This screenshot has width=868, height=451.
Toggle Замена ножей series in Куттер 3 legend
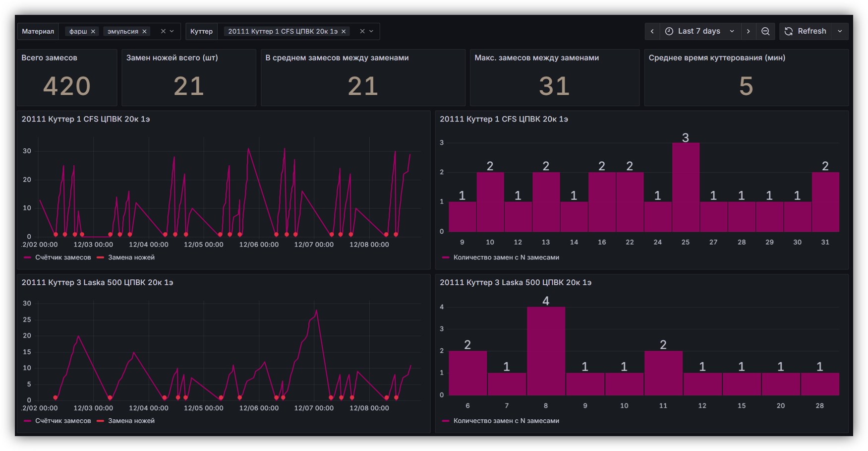click(131, 421)
